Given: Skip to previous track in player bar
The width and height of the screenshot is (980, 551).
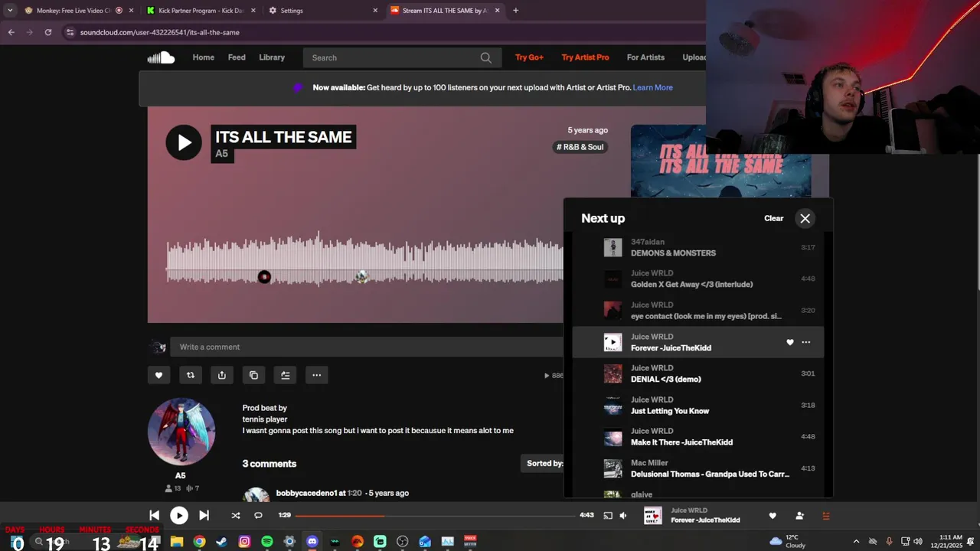Looking at the screenshot, I should coord(154,516).
